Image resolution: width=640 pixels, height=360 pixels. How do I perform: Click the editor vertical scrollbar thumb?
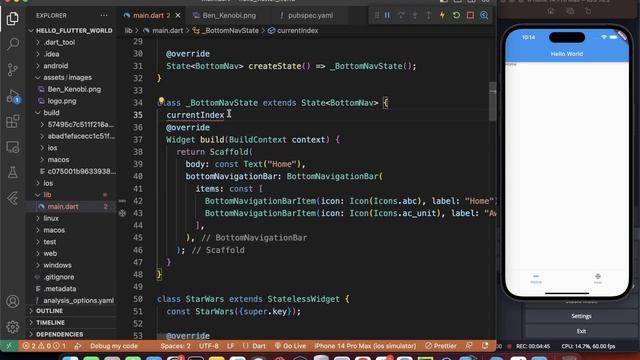pyautogui.click(x=493, y=101)
